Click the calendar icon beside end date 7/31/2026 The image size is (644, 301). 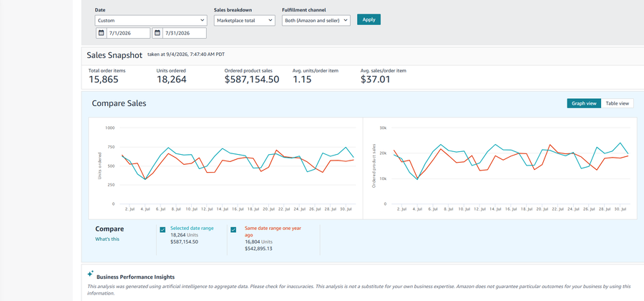click(157, 33)
